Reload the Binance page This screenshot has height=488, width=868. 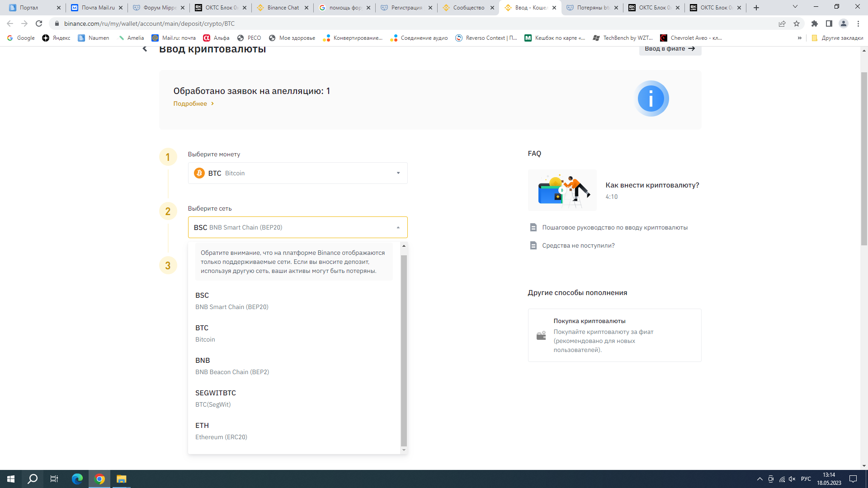(39, 23)
